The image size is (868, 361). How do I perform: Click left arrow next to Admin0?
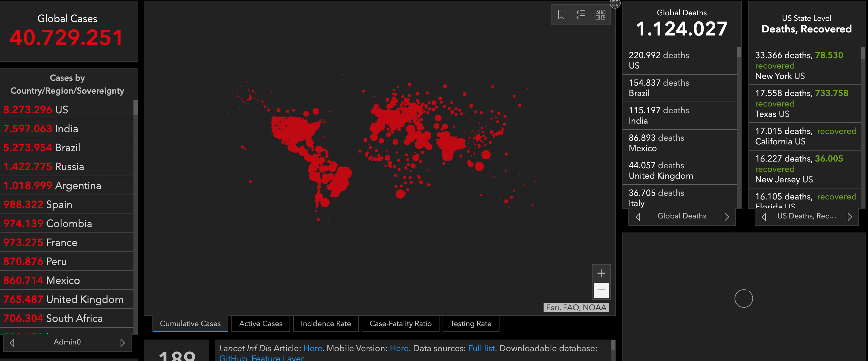(12, 343)
